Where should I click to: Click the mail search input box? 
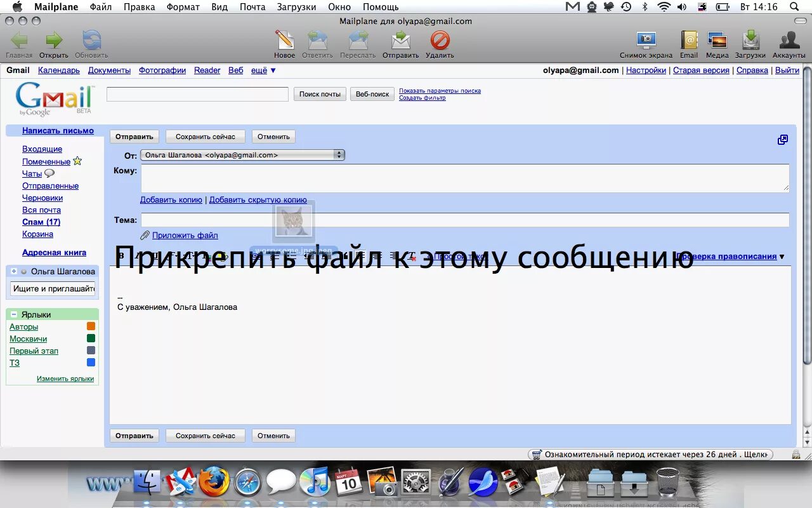coord(197,94)
